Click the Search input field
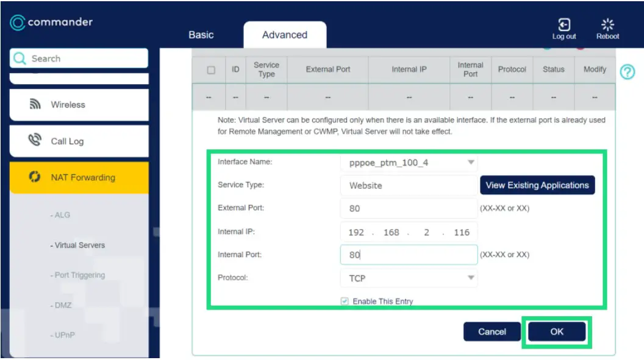This screenshot has width=644, height=360. coord(79,58)
